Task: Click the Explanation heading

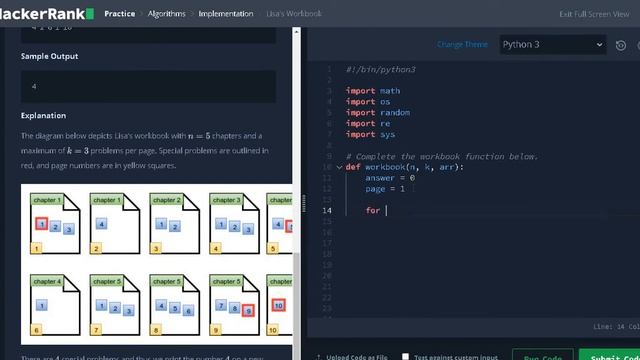Action: (x=43, y=116)
